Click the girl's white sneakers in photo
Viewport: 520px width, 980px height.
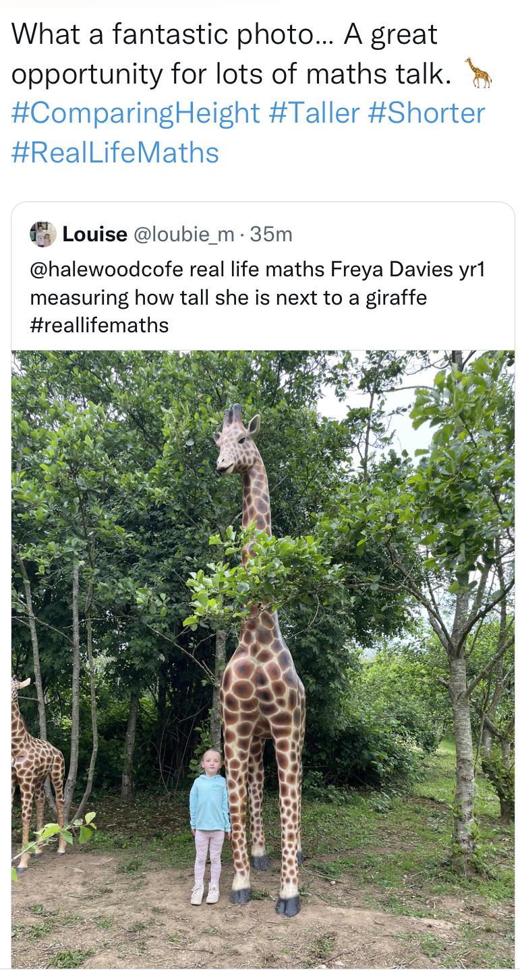(x=205, y=894)
